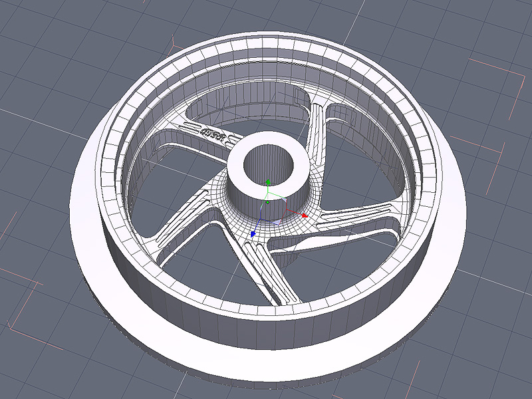Click the top edge of the segmented rim

(266, 43)
